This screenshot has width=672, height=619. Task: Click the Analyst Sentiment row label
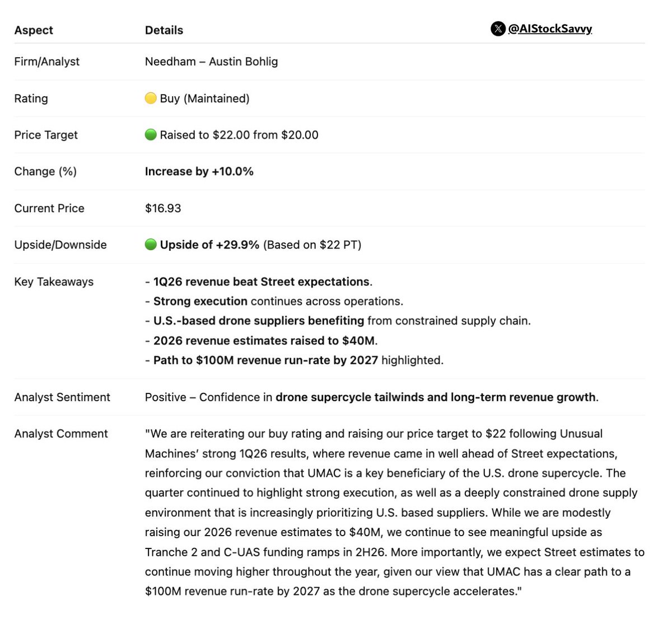click(62, 397)
